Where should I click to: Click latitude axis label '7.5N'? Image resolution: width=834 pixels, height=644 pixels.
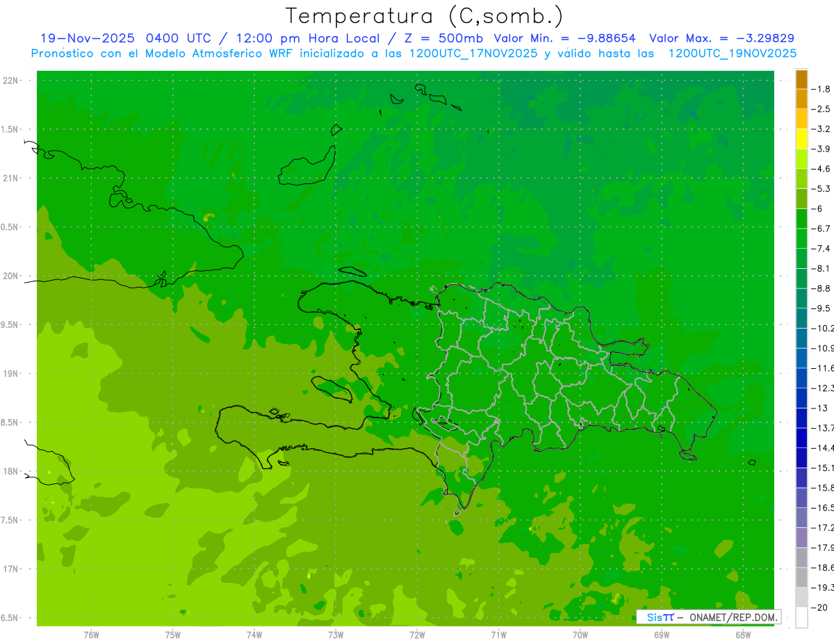10,520
